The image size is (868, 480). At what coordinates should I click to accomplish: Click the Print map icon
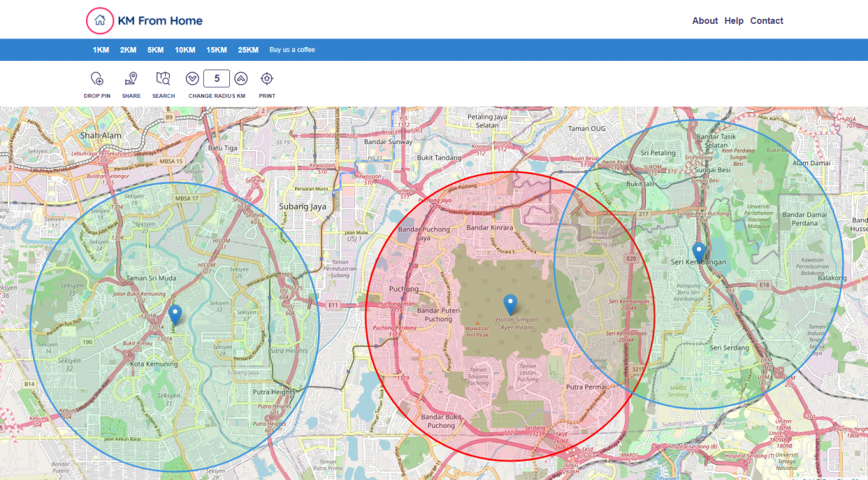[x=267, y=79]
